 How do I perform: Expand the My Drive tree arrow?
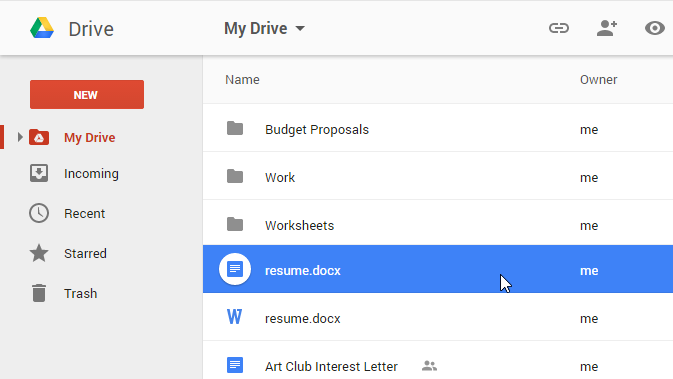(x=20, y=137)
